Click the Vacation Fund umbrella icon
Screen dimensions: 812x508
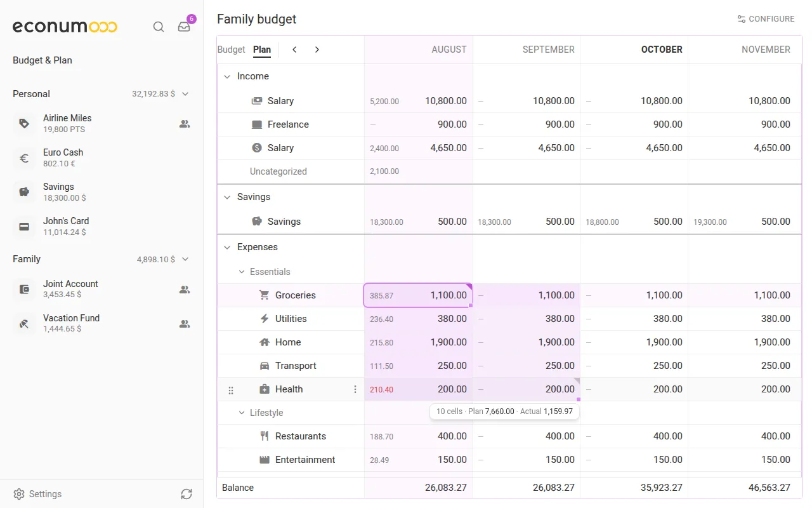click(24, 323)
